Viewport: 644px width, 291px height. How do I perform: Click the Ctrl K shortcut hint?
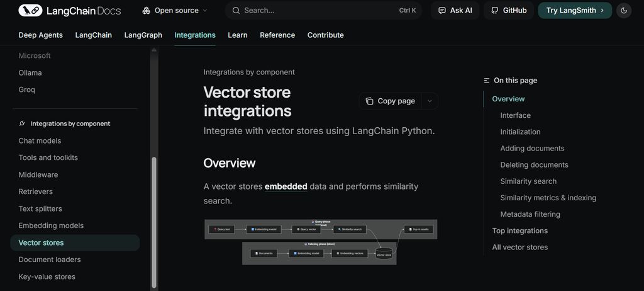pyautogui.click(x=408, y=11)
